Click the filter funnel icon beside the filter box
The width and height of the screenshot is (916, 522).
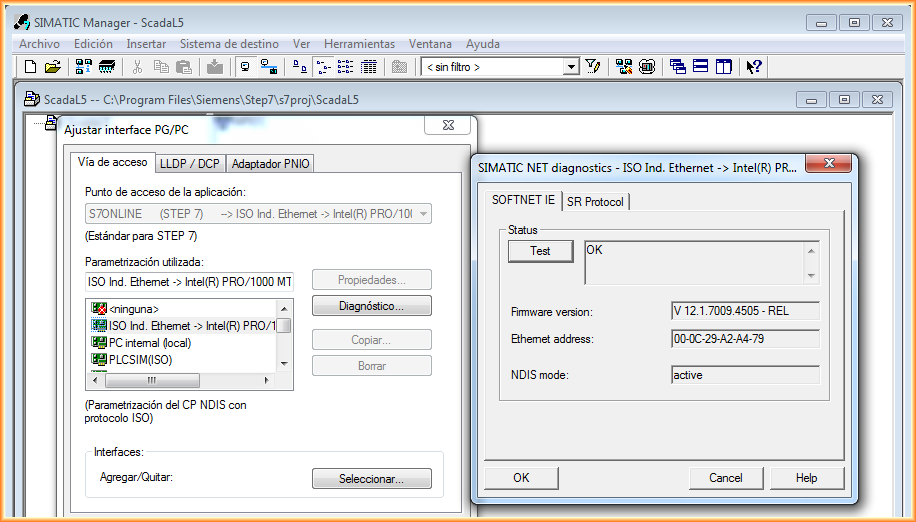pyautogui.click(x=593, y=67)
